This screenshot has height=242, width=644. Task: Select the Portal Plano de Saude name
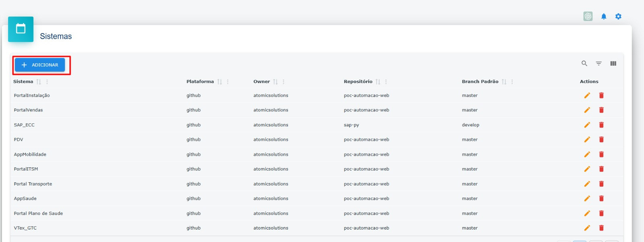[38, 213]
